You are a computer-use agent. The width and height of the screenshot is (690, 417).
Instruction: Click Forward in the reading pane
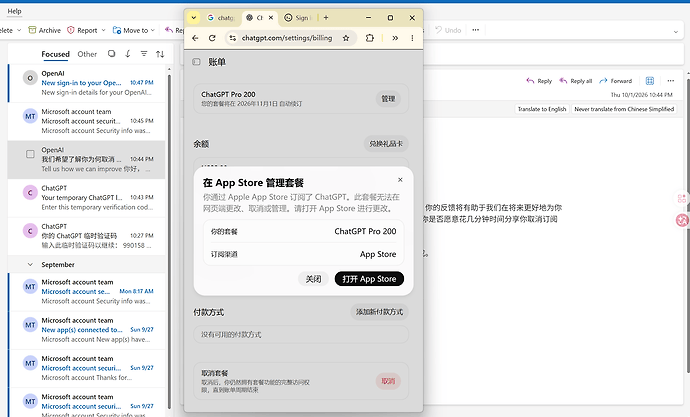616,81
